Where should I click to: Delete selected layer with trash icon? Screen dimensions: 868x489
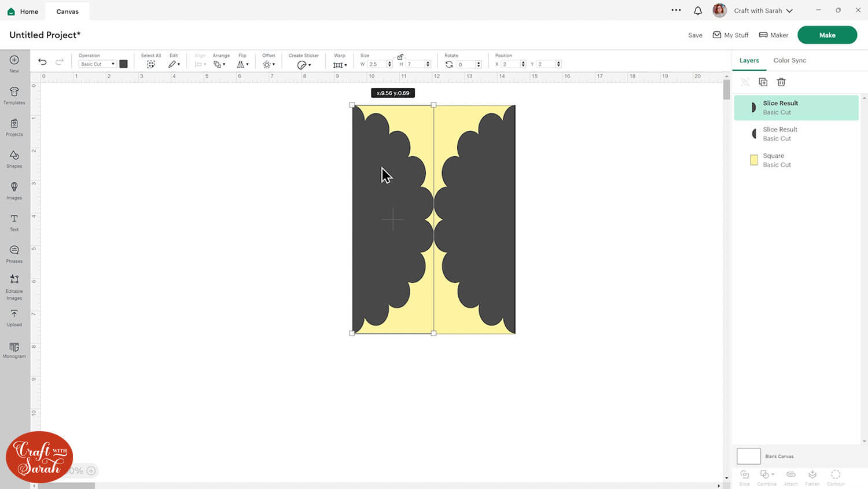click(x=781, y=82)
